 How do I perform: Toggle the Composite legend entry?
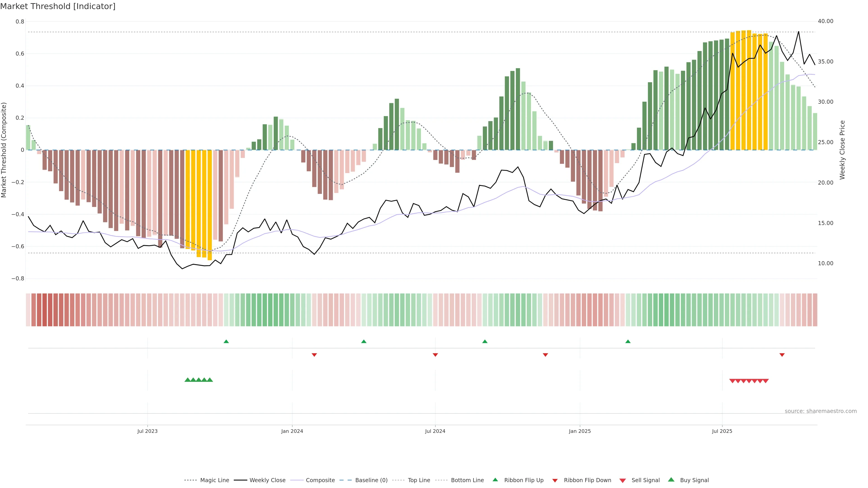320,480
